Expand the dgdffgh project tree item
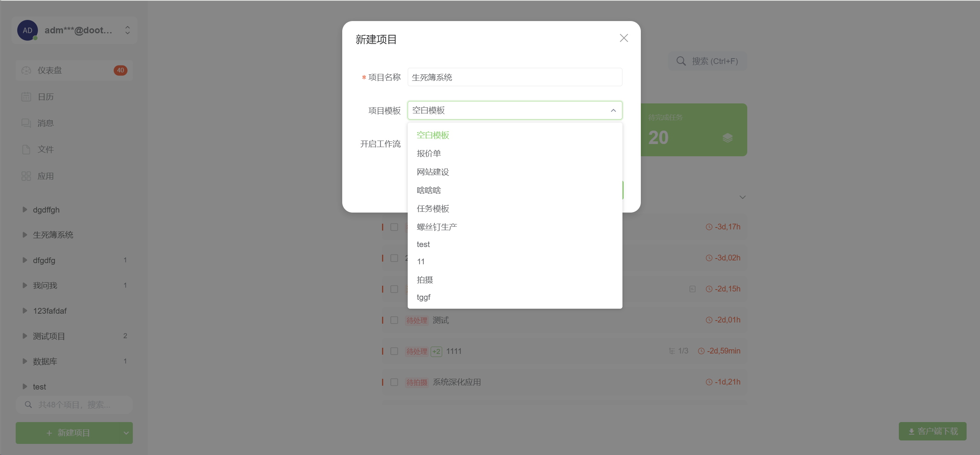The image size is (980, 455). tap(25, 209)
